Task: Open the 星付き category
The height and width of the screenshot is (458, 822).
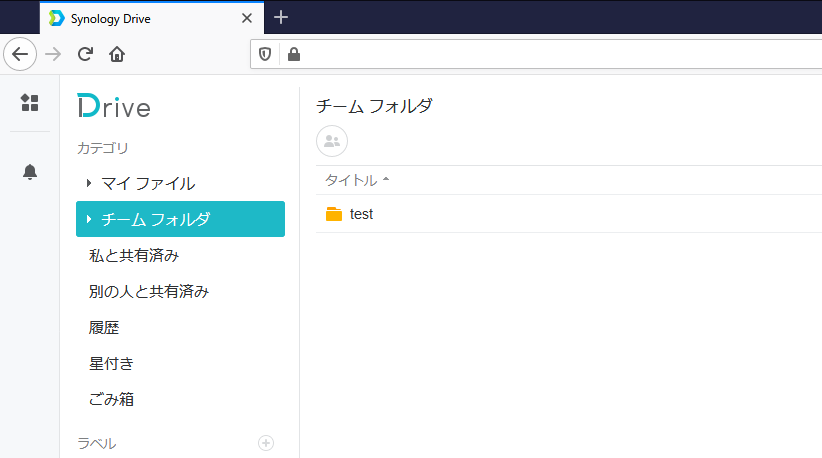Action: (x=111, y=363)
